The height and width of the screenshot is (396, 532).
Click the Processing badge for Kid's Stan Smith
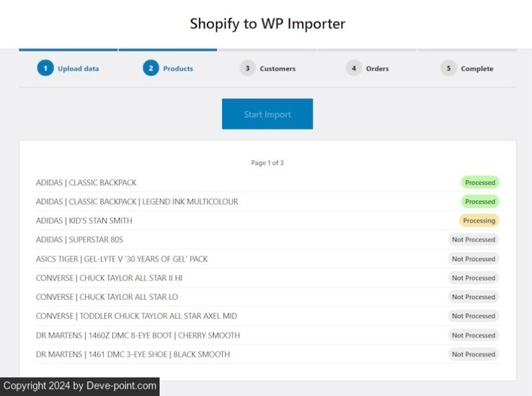[479, 221]
